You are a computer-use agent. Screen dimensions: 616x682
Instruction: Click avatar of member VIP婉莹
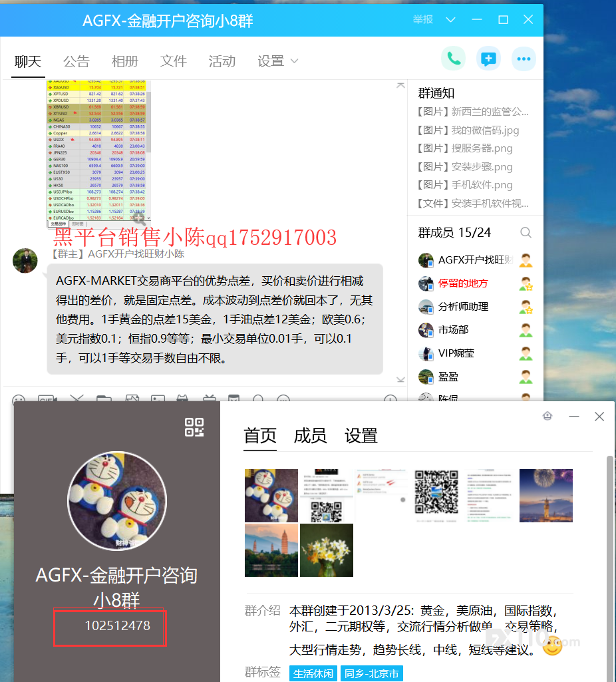[426, 353]
